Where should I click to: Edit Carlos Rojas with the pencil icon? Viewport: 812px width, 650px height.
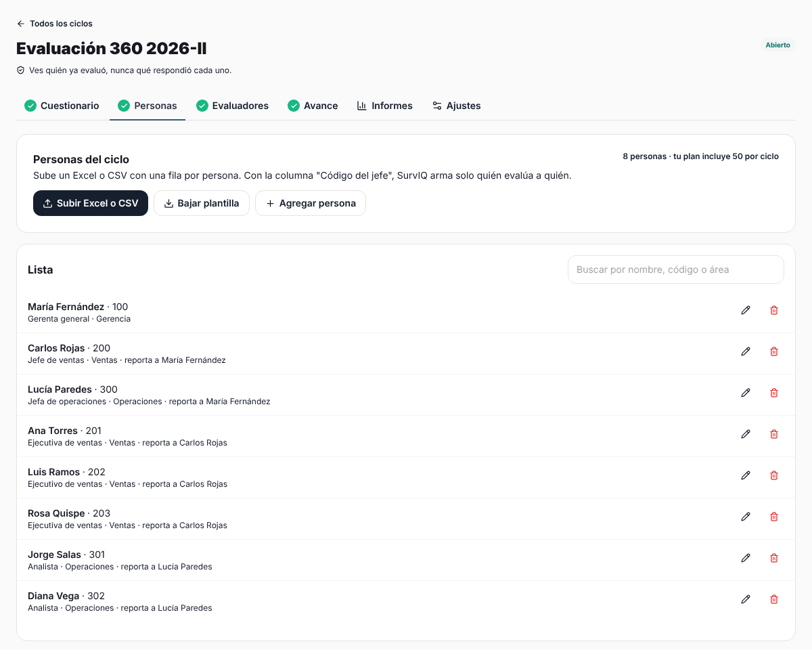click(x=746, y=351)
